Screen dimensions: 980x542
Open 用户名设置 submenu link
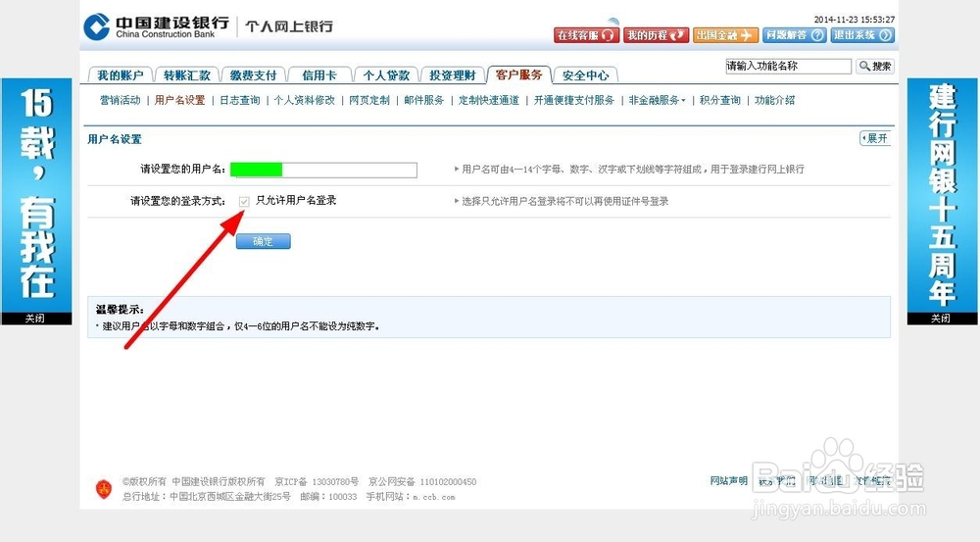tap(179, 100)
